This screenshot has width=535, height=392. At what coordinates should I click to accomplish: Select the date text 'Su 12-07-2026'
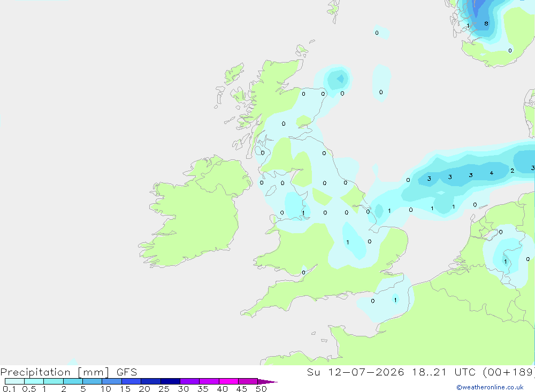pyautogui.click(x=355, y=372)
